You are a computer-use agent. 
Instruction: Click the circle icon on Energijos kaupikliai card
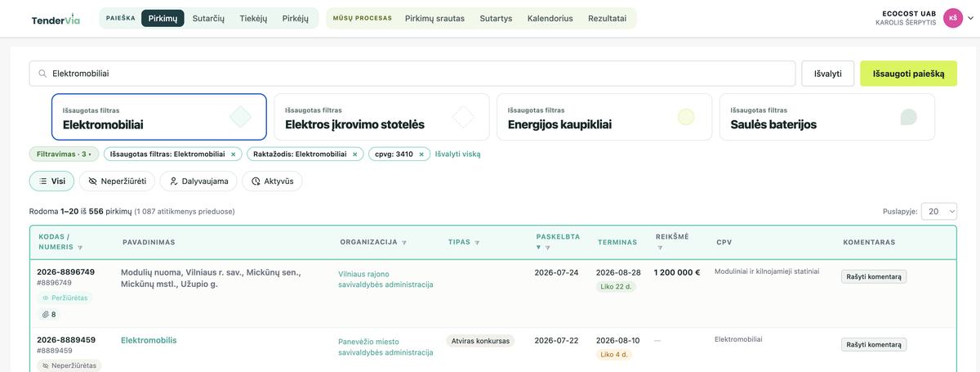686,117
